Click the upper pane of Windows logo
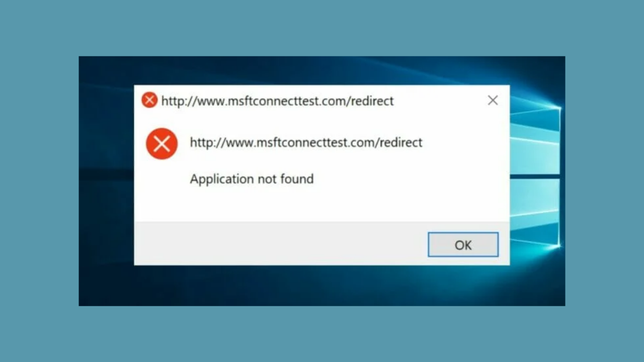 coord(535,140)
